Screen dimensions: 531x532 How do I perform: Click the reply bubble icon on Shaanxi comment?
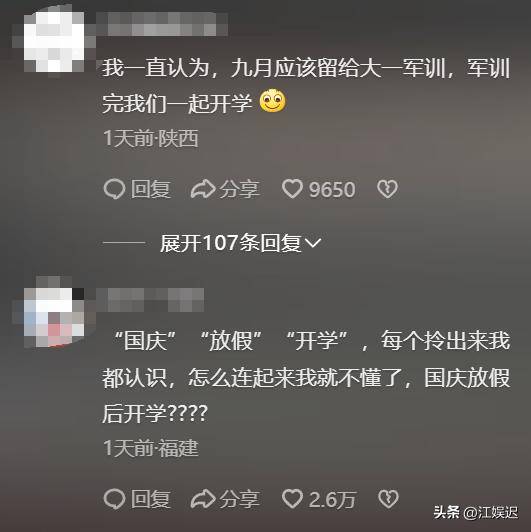114,189
